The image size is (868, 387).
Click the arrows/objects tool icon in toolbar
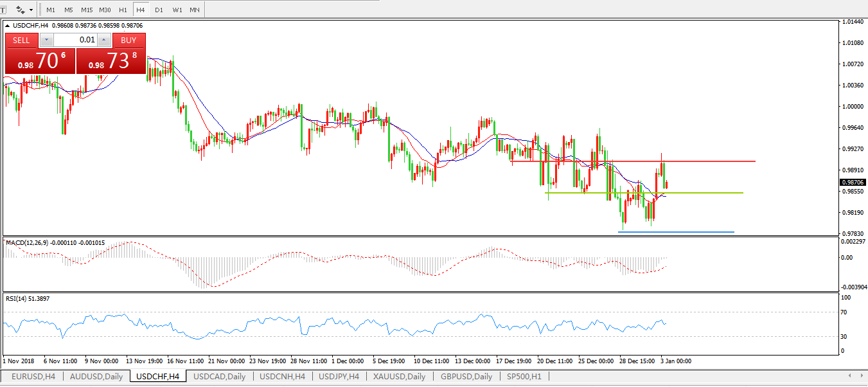click(x=21, y=10)
